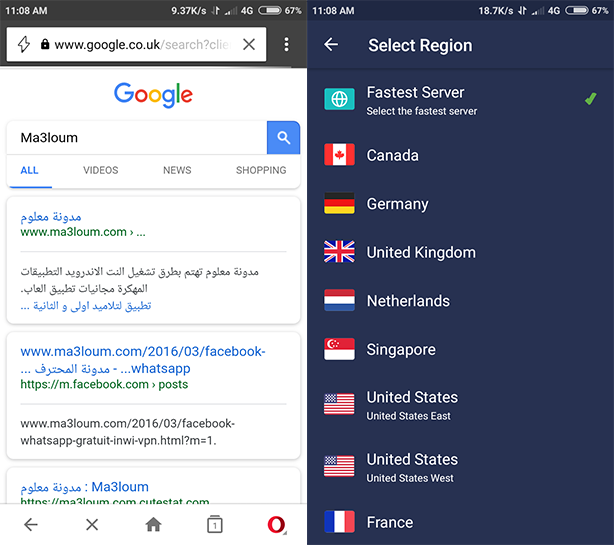Open the Opera home icon
Screen dimensions: 614x545
154,525
